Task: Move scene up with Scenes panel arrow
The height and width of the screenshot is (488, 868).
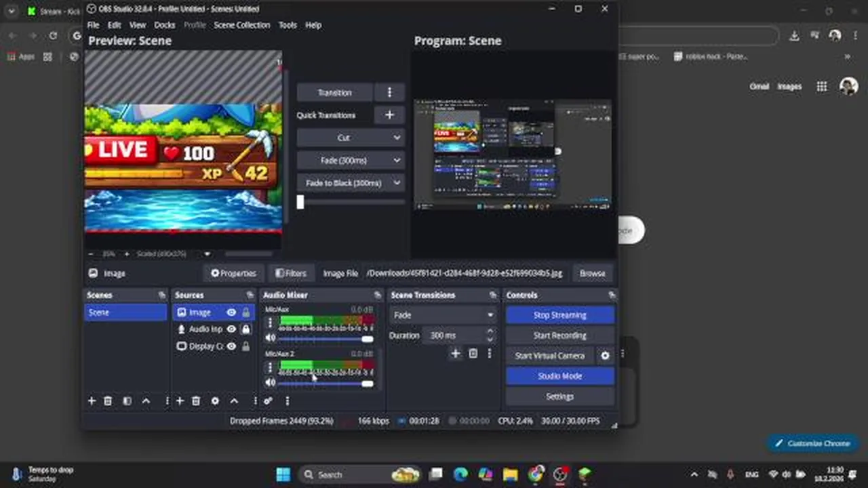Action: click(x=146, y=401)
